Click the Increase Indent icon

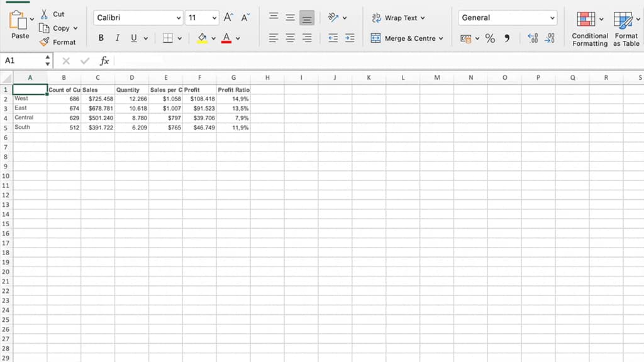[350, 38]
